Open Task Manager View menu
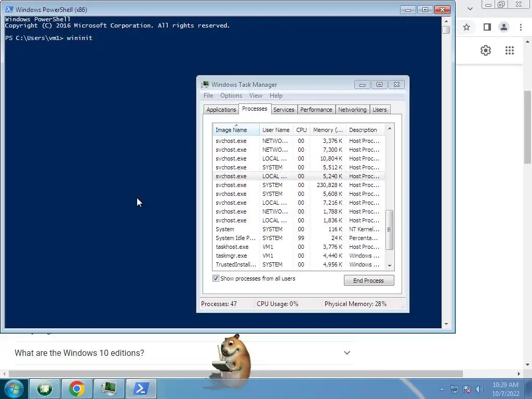 click(256, 96)
